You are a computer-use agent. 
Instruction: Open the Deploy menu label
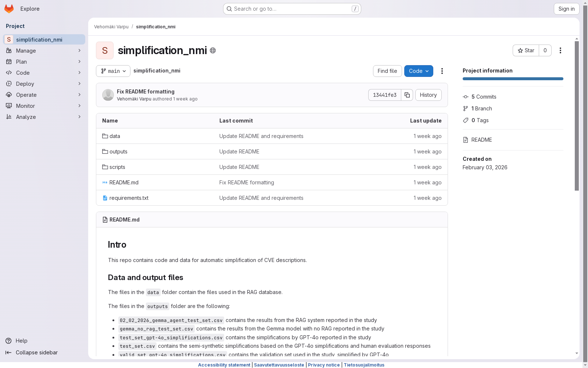(25, 84)
